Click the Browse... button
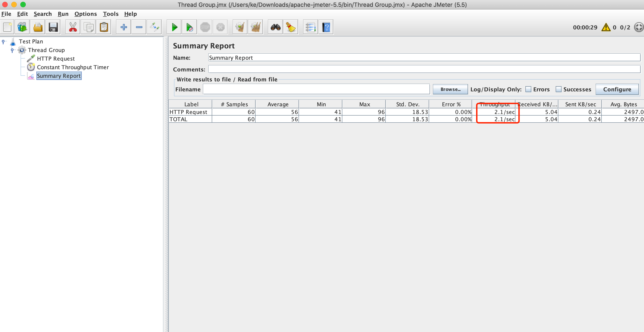This screenshot has width=644, height=332. click(450, 89)
